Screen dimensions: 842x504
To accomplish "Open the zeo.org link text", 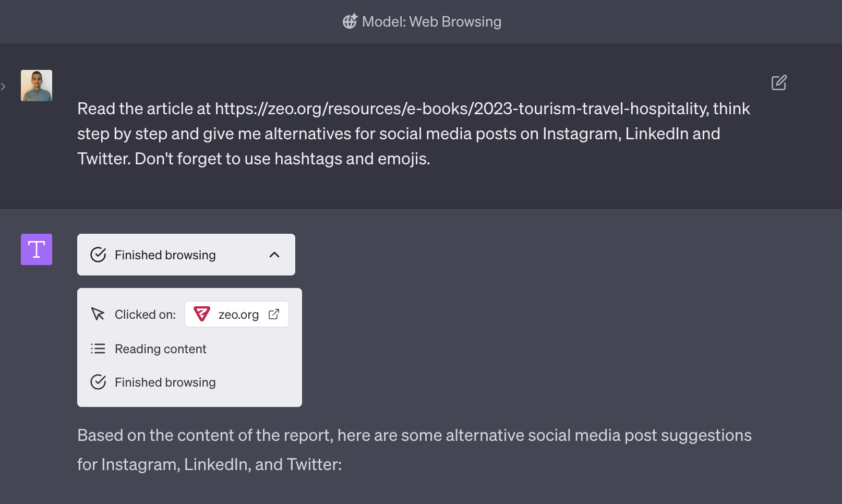I will [x=238, y=315].
